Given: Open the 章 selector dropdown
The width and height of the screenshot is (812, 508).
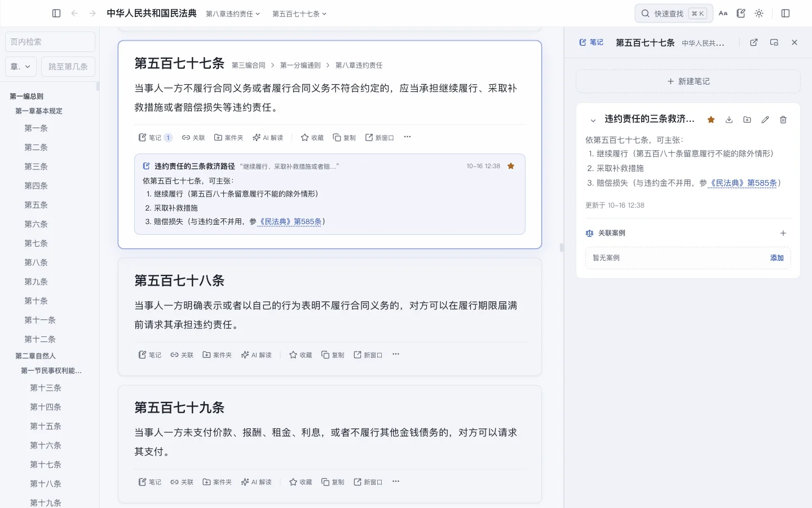Looking at the screenshot, I should [21, 67].
